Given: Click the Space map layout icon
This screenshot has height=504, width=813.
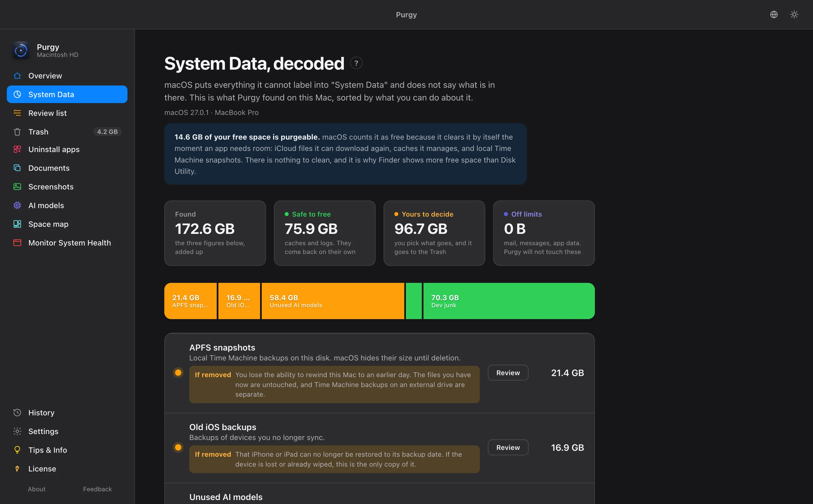Looking at the screenshot, I should tap(17, 224).
